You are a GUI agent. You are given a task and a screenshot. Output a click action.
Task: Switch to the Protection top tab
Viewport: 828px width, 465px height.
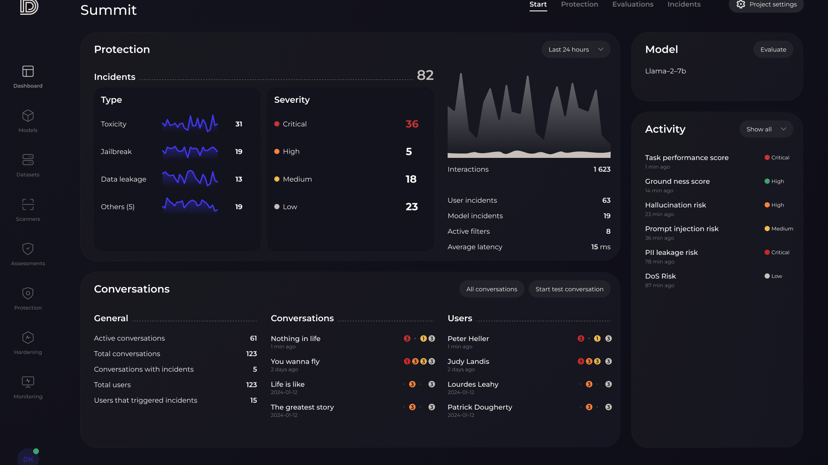pyautogui.click(x=579, y=4)
